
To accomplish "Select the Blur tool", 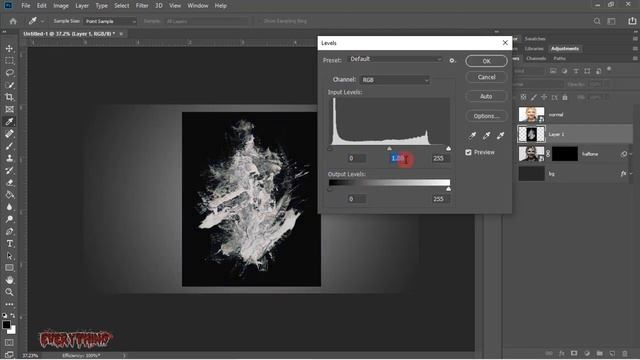I will point(9,207).
